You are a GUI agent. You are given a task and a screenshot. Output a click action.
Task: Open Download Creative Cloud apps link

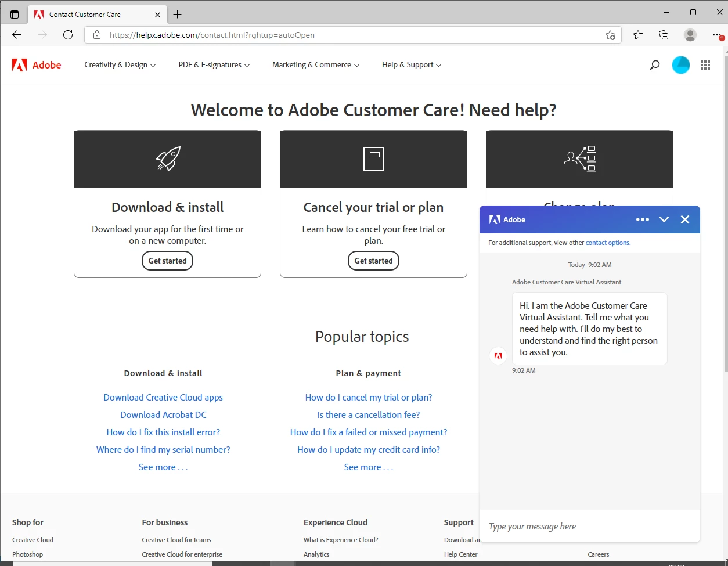163,398
